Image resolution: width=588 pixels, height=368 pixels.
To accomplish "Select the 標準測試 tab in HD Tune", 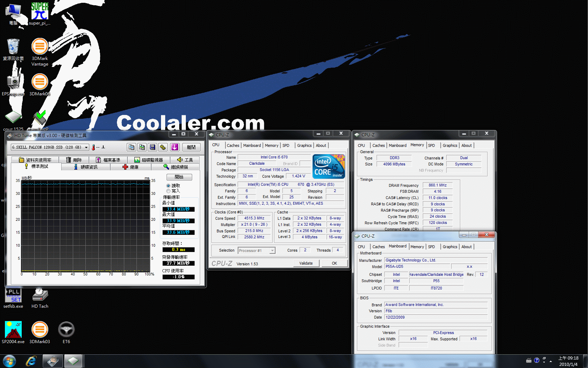I will pyautogui.click(x=36, y=166).
